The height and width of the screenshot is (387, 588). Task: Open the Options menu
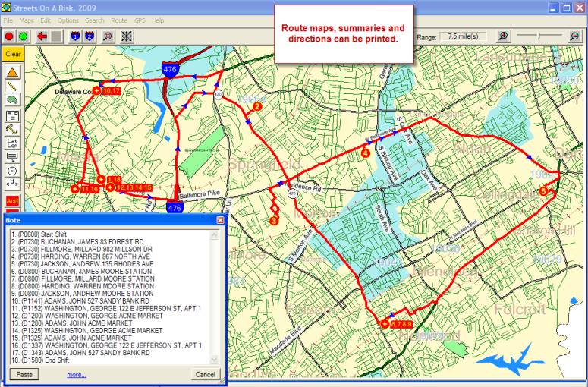(68, 20)
